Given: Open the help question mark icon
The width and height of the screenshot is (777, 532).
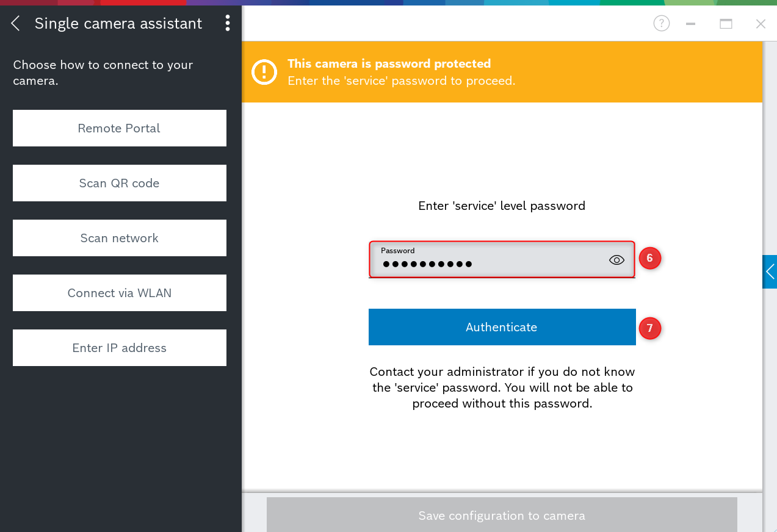Looking at the screenshot, I should pyautogui.click(x=661, y=24).
